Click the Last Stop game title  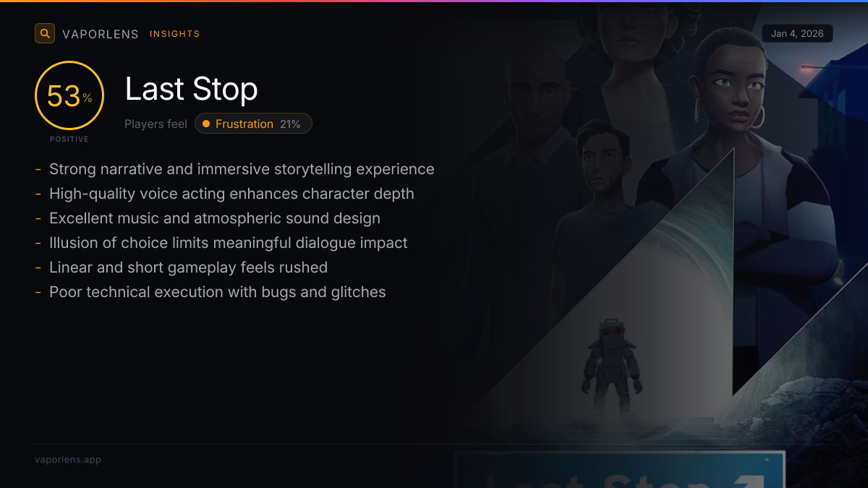pyautogui.click(x=192, y=89)
